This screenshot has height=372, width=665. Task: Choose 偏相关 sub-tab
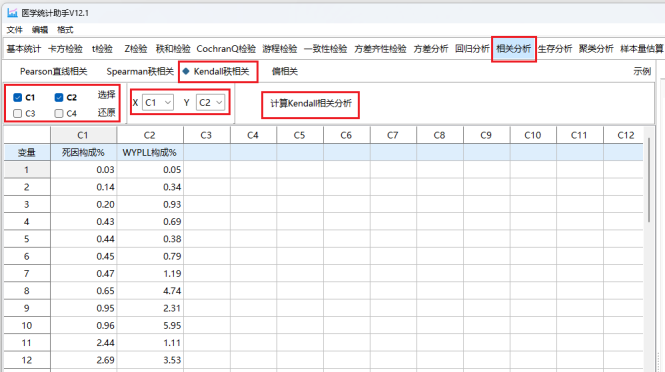coord(285,71)
